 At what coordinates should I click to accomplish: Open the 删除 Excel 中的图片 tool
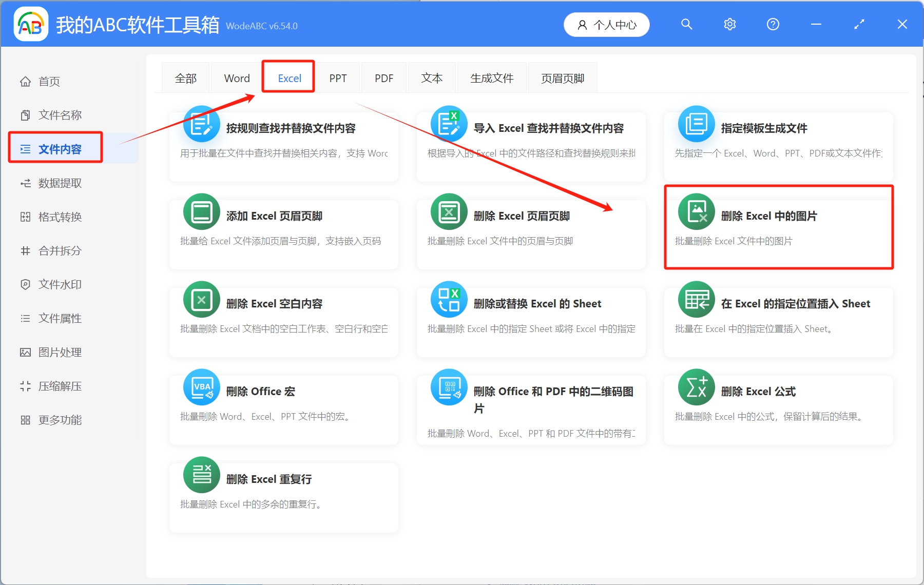coord(778,227)
